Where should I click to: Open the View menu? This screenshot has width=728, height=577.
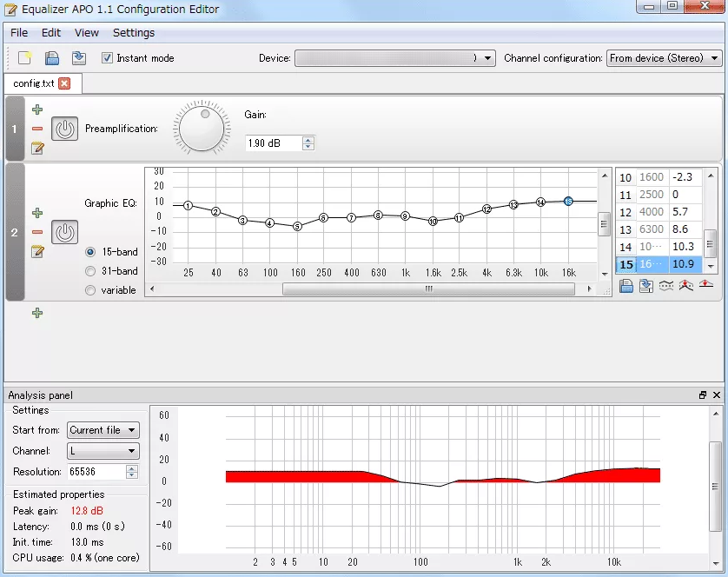click(x=87, y=33)
